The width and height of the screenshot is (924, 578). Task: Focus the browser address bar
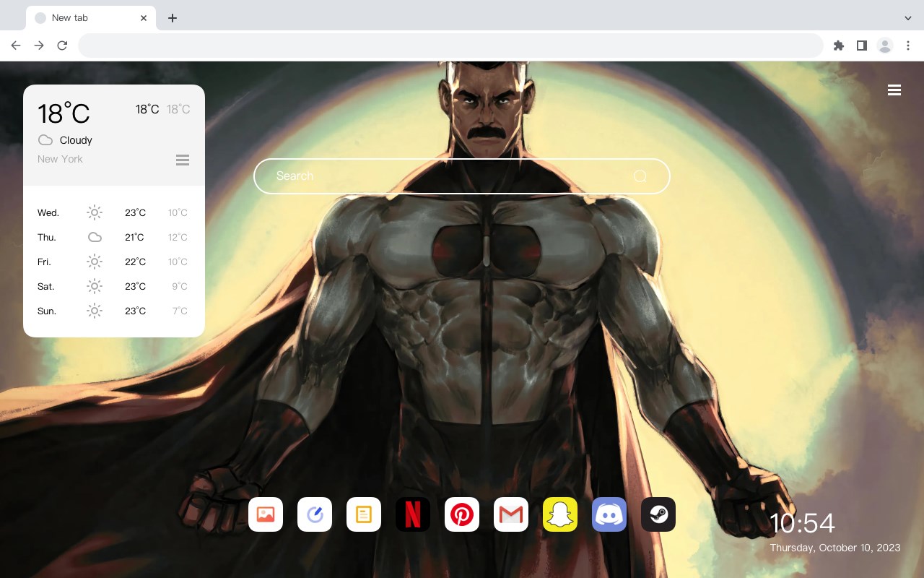click(x=450, y=46)
